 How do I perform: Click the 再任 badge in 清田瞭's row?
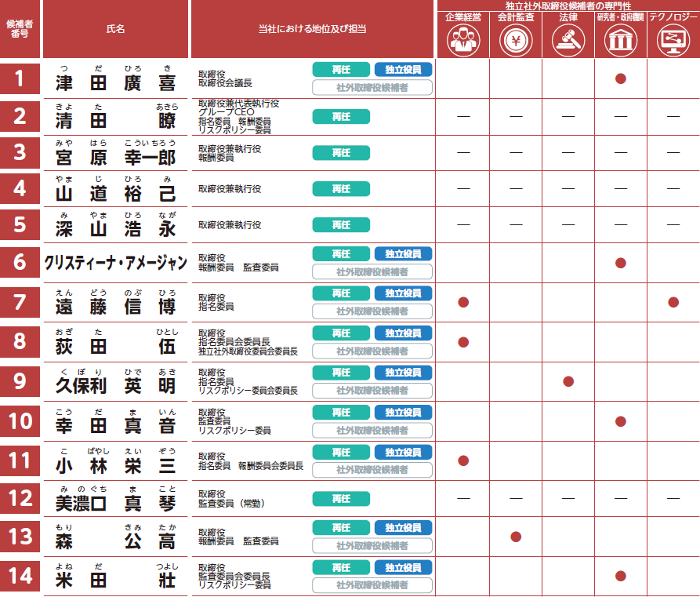(341, 117)
